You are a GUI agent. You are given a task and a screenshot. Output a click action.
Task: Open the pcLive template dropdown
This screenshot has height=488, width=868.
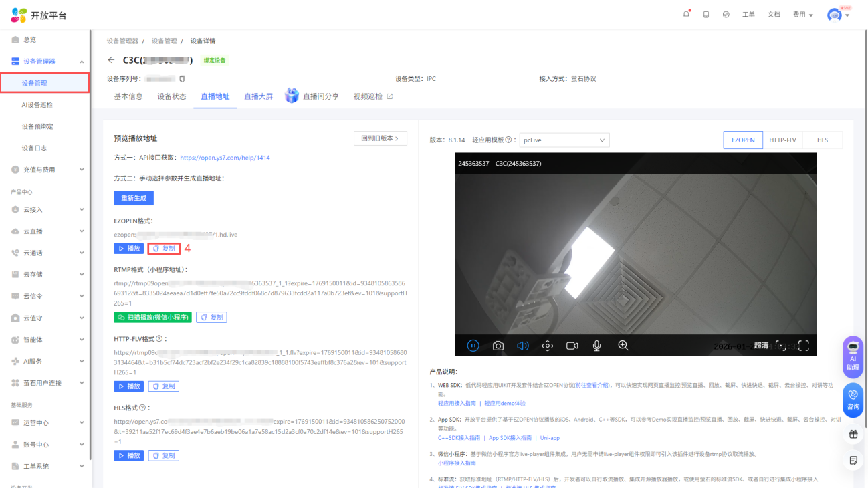[x=564, y=140]
